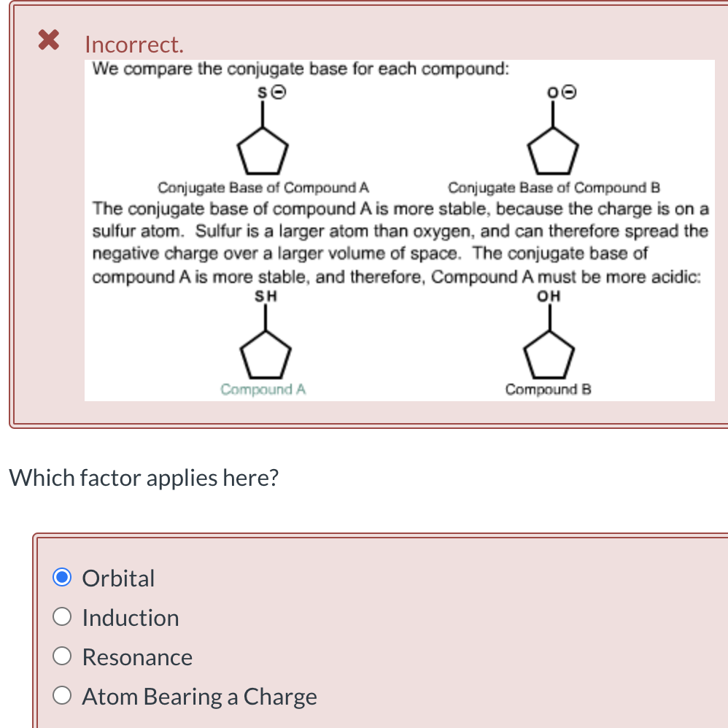Click the SH group on Compound A
This screenshot has height=728, width=728.
tap(266, 295)
